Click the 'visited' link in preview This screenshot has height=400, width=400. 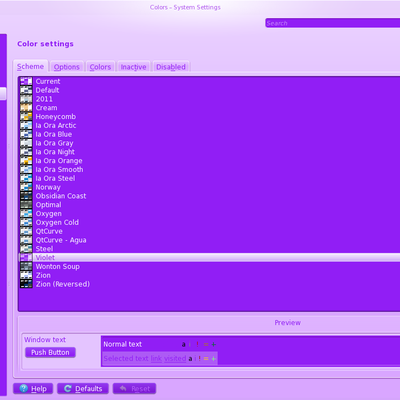[x=175, y=359]
